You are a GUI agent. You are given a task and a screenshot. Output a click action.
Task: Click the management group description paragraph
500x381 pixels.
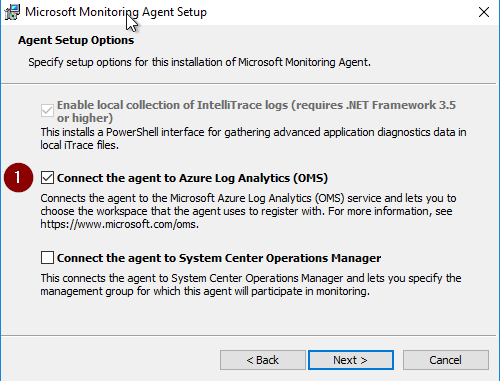[x=251, y=285]
